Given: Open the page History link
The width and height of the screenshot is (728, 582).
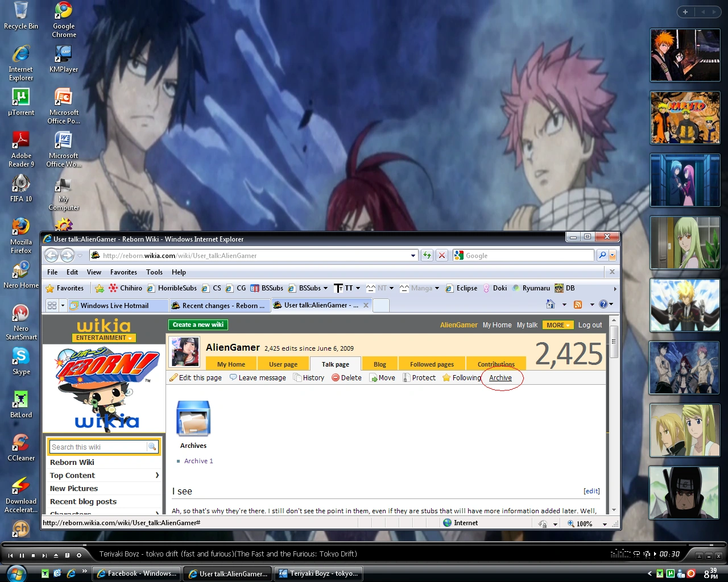Looking at the screenshot, I should pyautogui.click(x=309, y=377).
